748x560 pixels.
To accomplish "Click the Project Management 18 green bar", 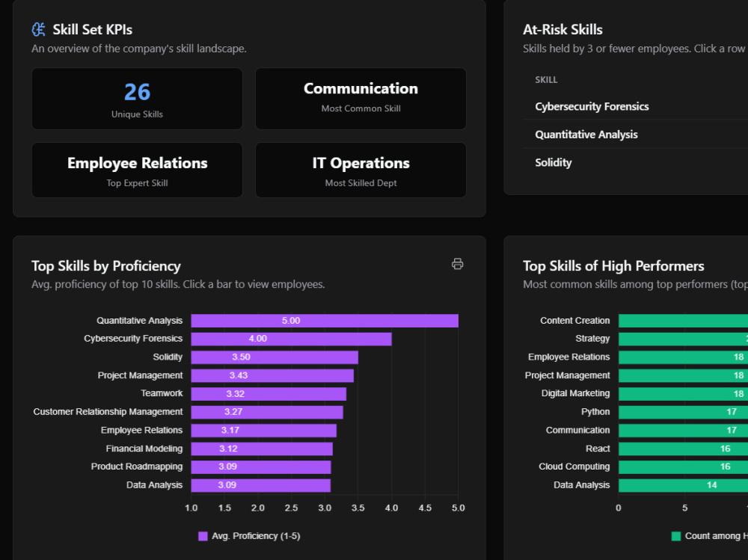I will 683,375.
